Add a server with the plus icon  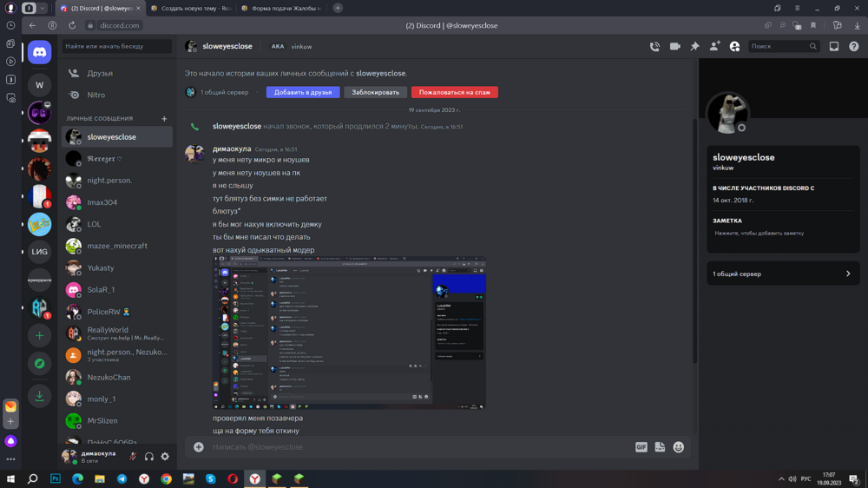click(39, 336)
